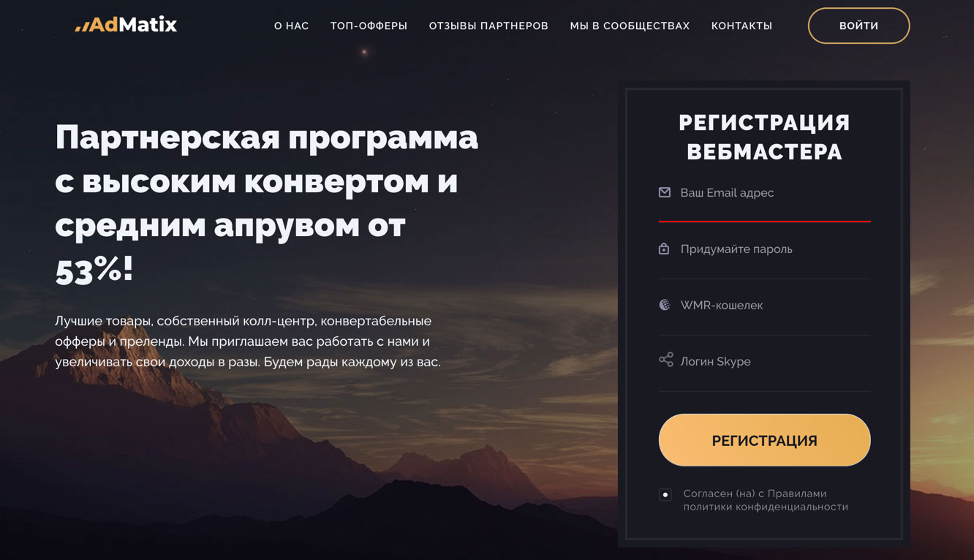The width and height of the screenshot is (974, 560).
Task: Select the WMR-кошелек input field
Action: (764, 306)
